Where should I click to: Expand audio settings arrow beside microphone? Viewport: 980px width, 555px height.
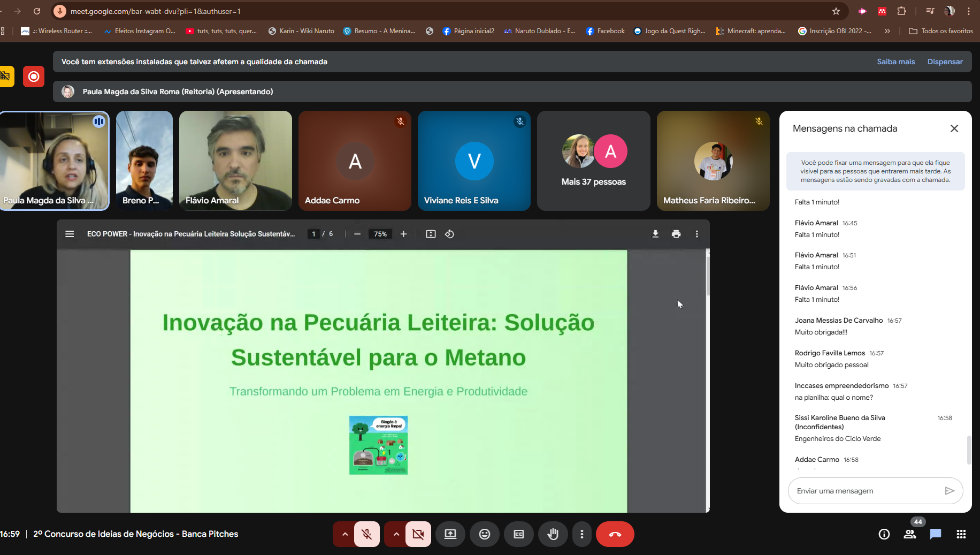pyautogui.click(x=345, y=534)
